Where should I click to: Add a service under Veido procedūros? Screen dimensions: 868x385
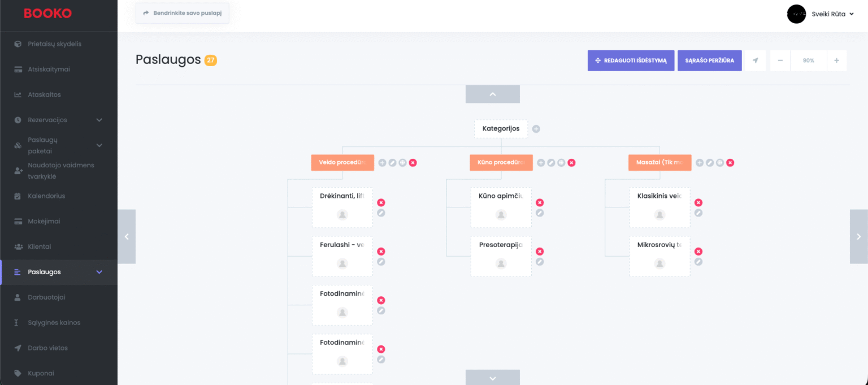click(382, 163)
